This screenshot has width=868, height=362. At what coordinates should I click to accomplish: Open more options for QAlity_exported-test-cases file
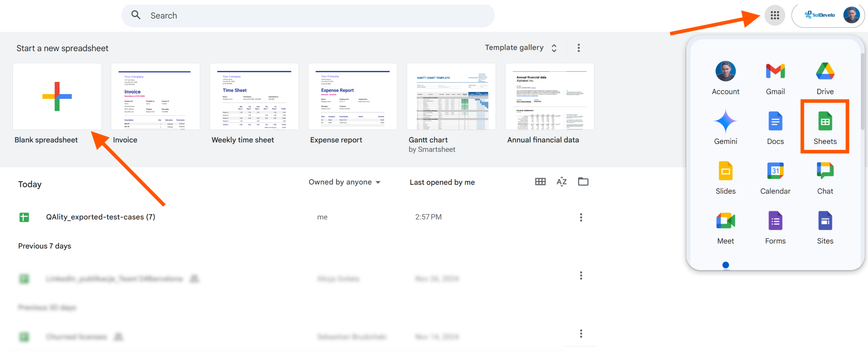point(581,217)
